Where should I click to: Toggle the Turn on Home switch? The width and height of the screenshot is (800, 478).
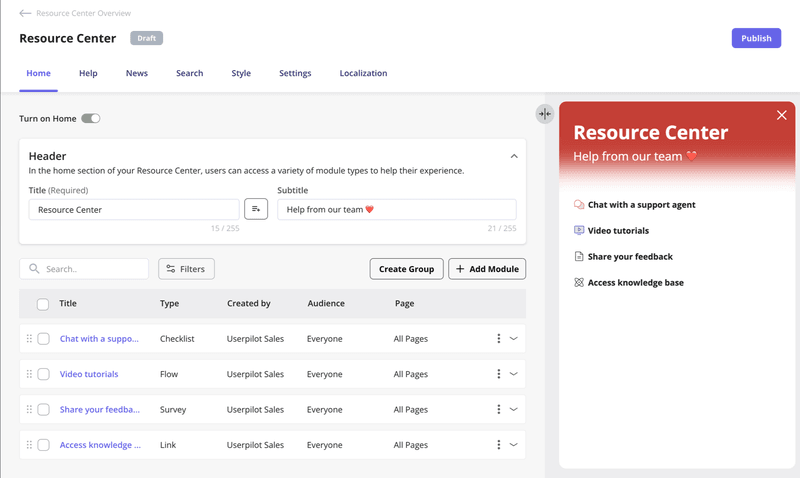pyautogui.click(x=91, y=119)
